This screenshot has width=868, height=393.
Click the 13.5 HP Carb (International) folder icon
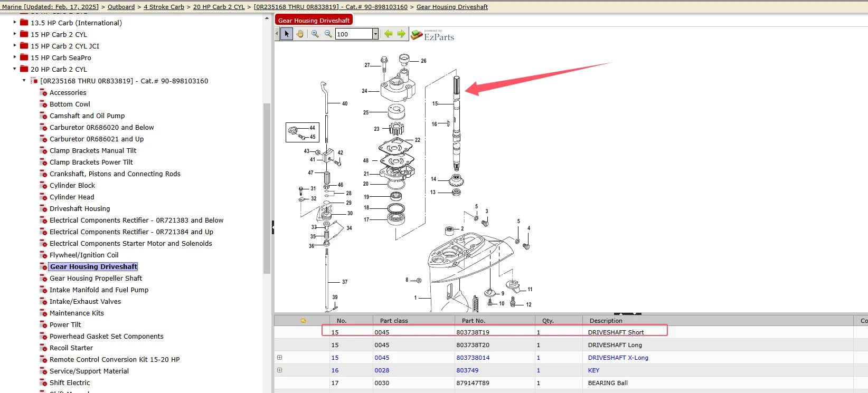click(x=24, y=22)
